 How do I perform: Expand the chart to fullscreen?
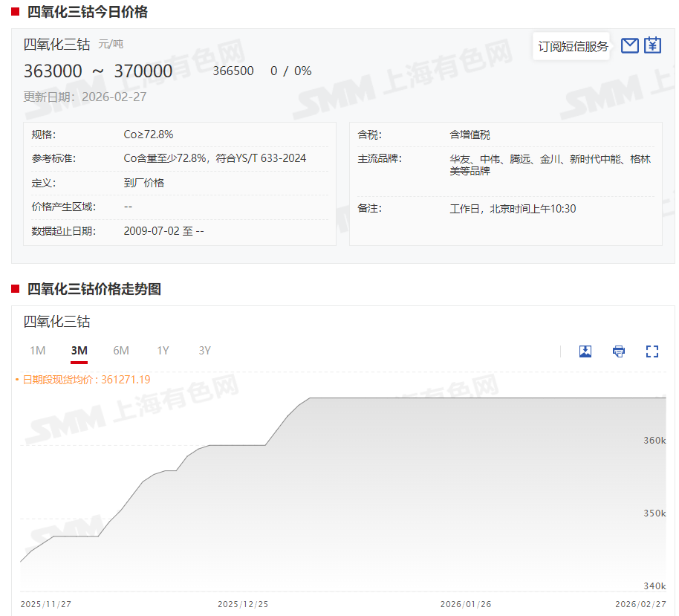652,351
